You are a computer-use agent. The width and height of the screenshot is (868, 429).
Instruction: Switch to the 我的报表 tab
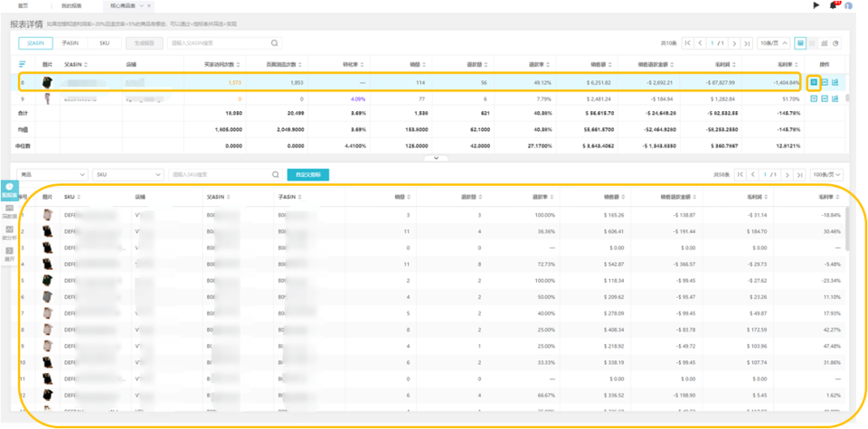pos(70,5)
